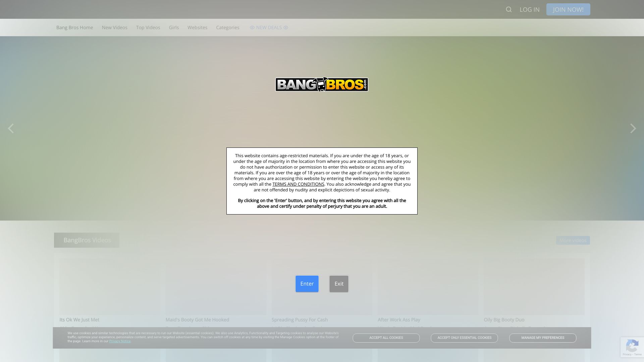Open MANAGE MY PREFERENCES option
This screenshot has width=644, height=362.
[542, 338]
